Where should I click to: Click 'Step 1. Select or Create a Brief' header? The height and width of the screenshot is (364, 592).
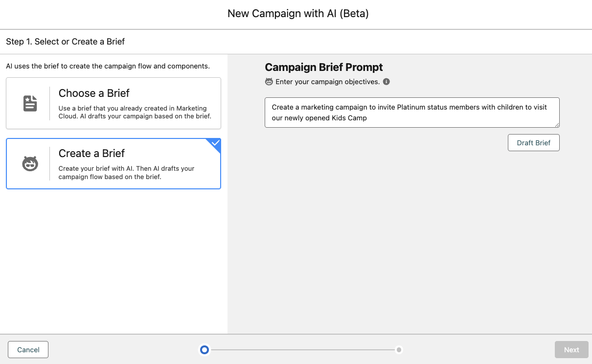(x=66, y=42)
